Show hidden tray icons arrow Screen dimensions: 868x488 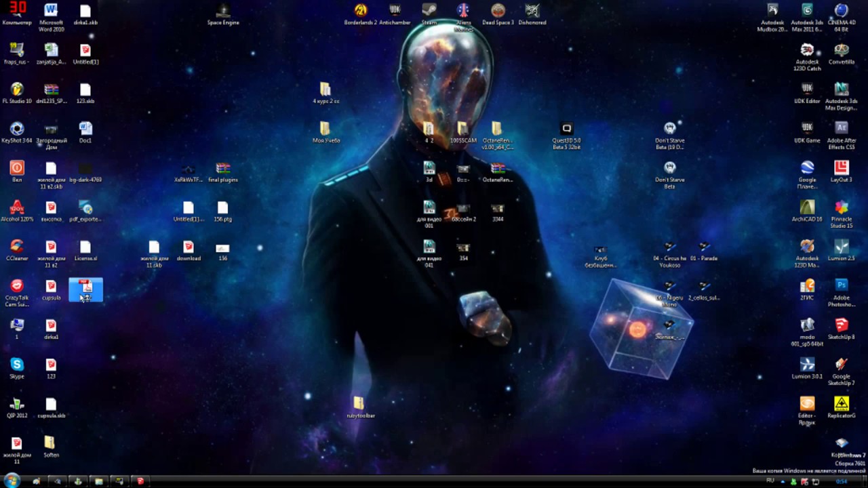(x=783, y=481)
